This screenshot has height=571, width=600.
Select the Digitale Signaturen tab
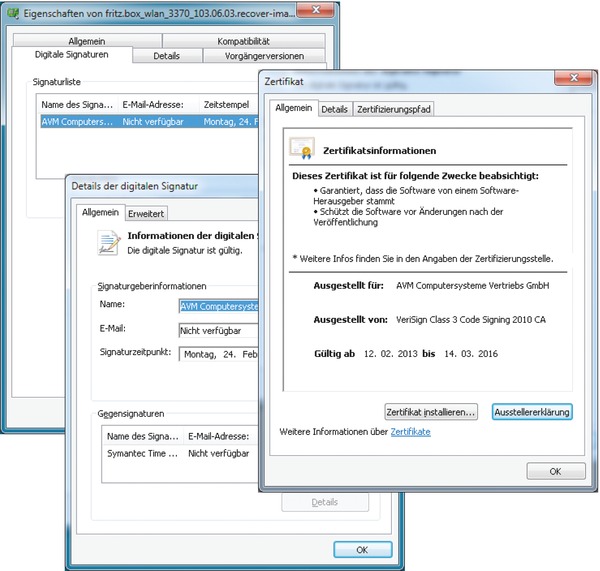72,54
